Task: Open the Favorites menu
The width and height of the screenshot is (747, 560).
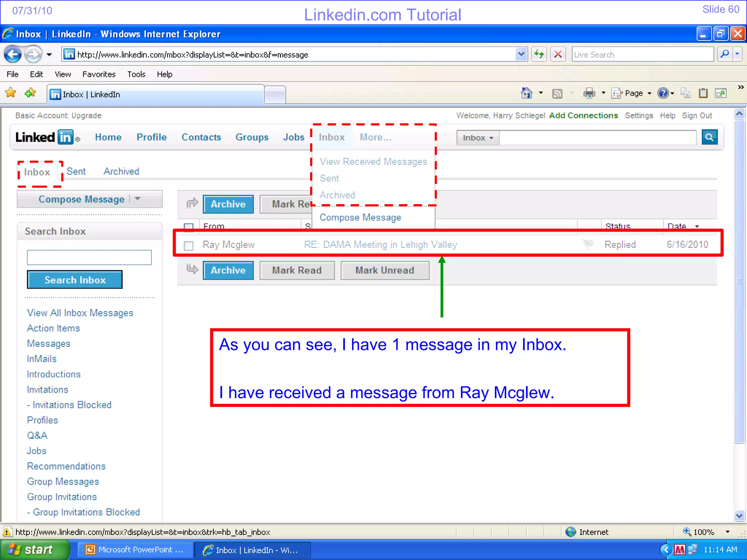Action: [99, 74]
